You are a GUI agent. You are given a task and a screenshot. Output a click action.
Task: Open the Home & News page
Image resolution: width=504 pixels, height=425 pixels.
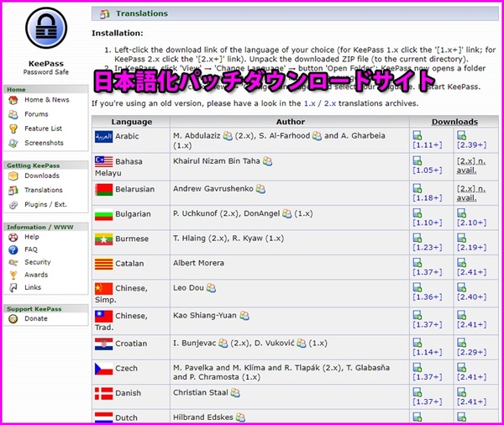coord(46,100)
